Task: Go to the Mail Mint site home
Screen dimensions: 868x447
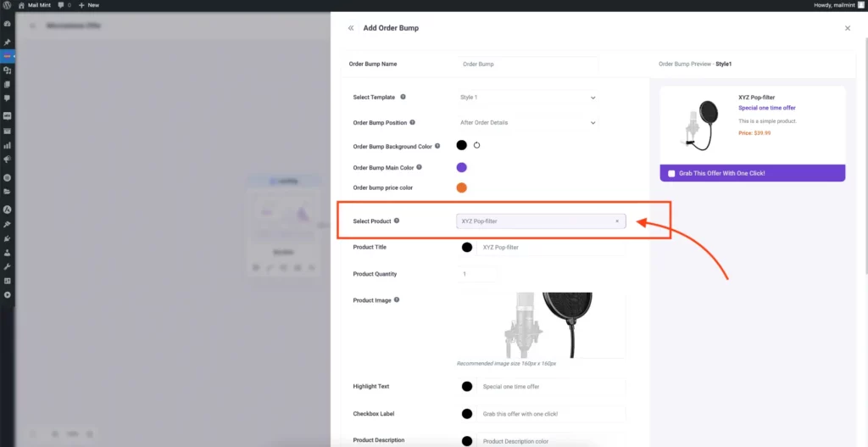Action: coord(34,5)
